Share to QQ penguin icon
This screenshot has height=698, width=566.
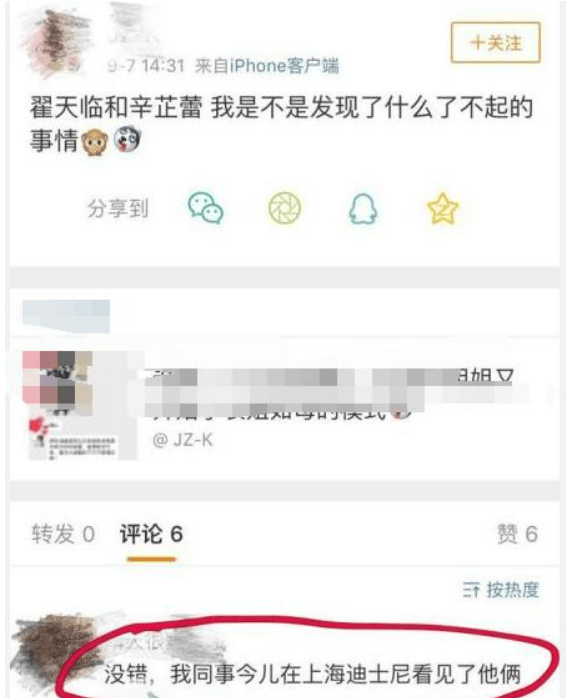pos(363,208)
